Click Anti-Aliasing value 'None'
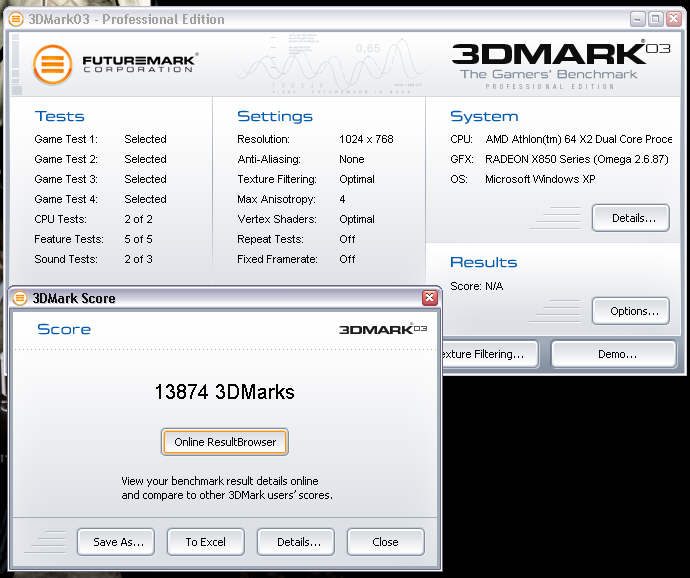This screenshot has height=578, width=690. click(x=352, y=159)
